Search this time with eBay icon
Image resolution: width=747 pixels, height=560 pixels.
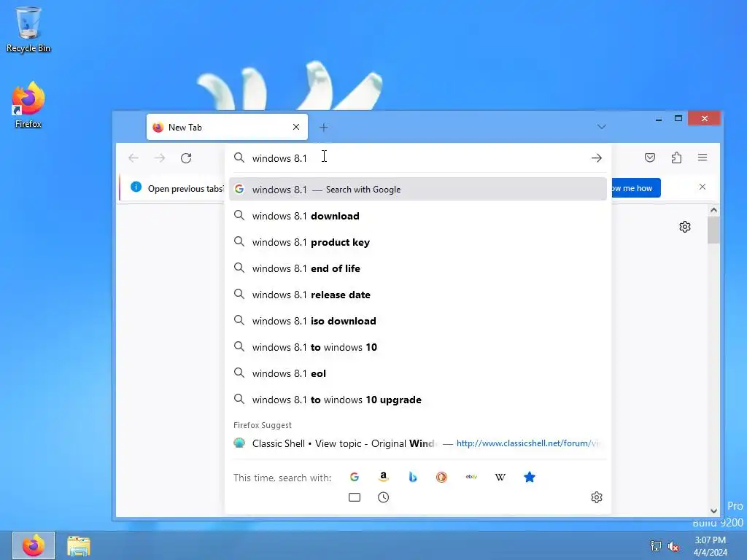(471, 477)
